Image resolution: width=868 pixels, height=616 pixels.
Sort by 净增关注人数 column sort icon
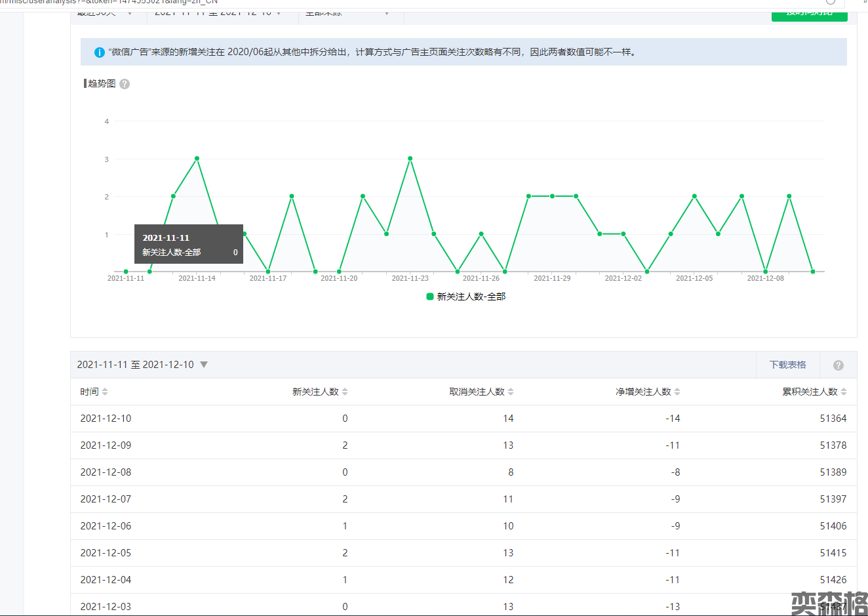(x=677, y=392)
